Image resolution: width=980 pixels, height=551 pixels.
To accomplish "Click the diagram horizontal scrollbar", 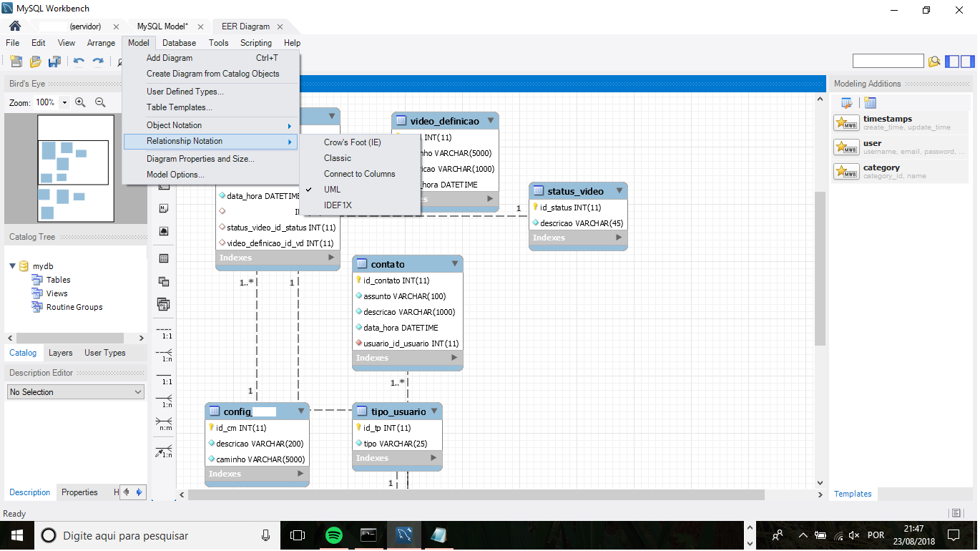I will (476, 494).
